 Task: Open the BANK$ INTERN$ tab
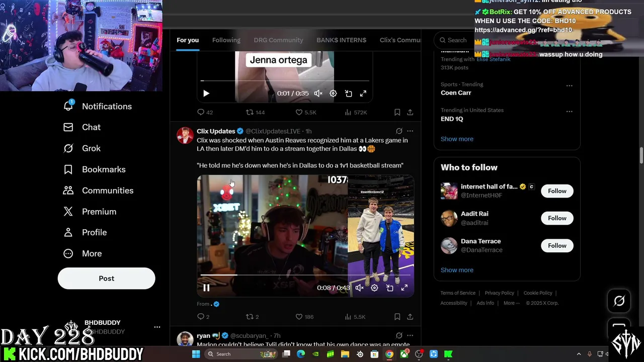click(341, 40)
